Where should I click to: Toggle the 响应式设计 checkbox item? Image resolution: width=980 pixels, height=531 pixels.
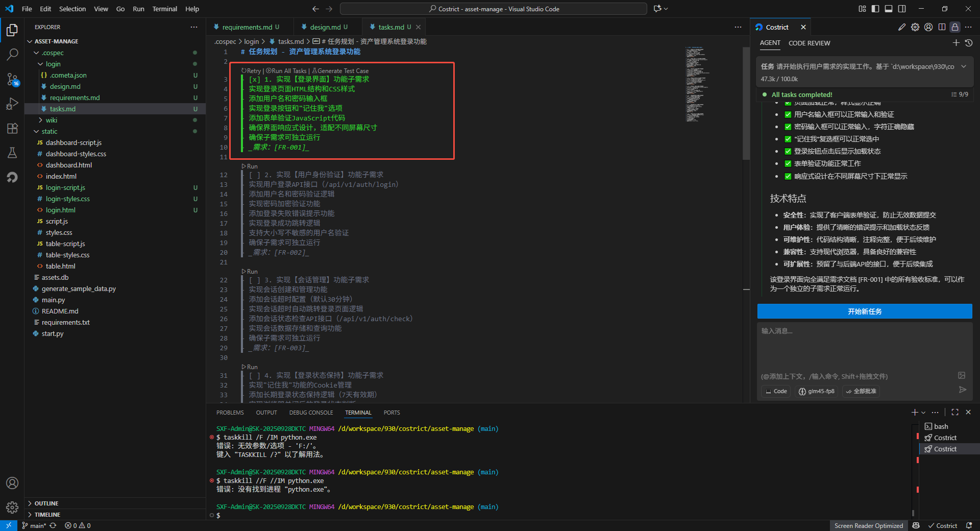point(788,176)
